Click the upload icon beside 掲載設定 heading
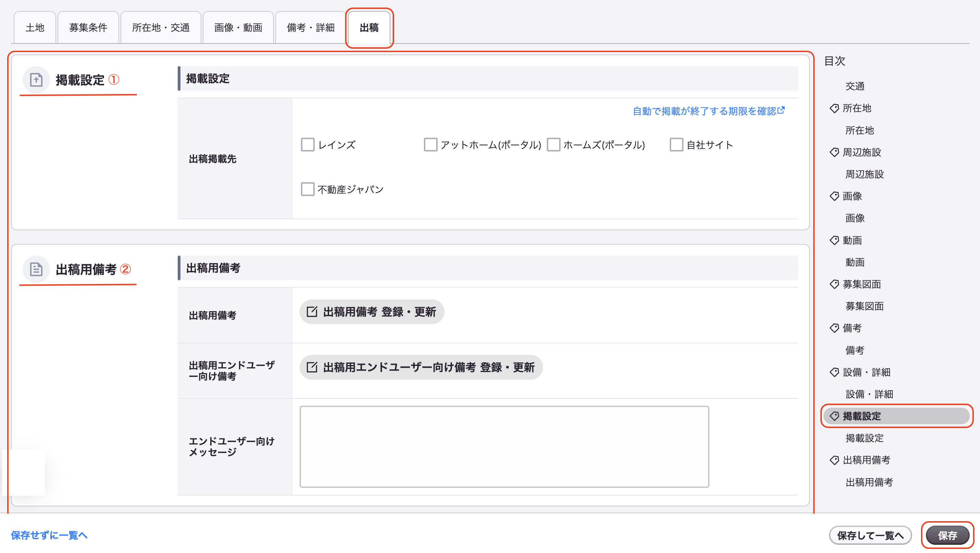This screenshot has height=553, width=980. pyautogui.click(x=36, y=80)
